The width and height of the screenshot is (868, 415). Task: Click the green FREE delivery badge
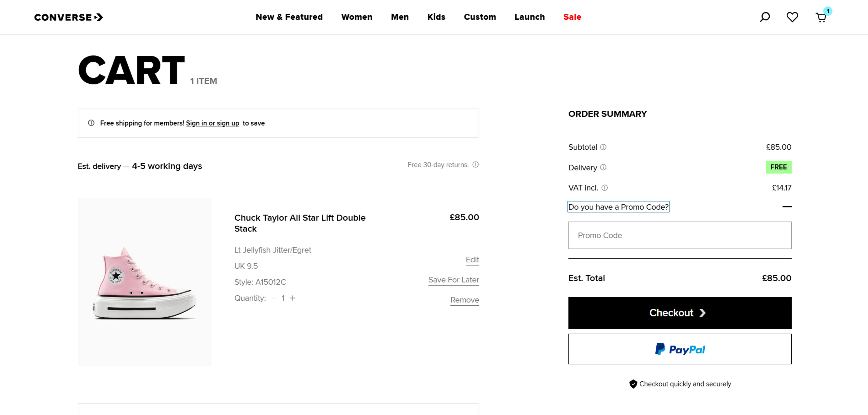[778, 167]
